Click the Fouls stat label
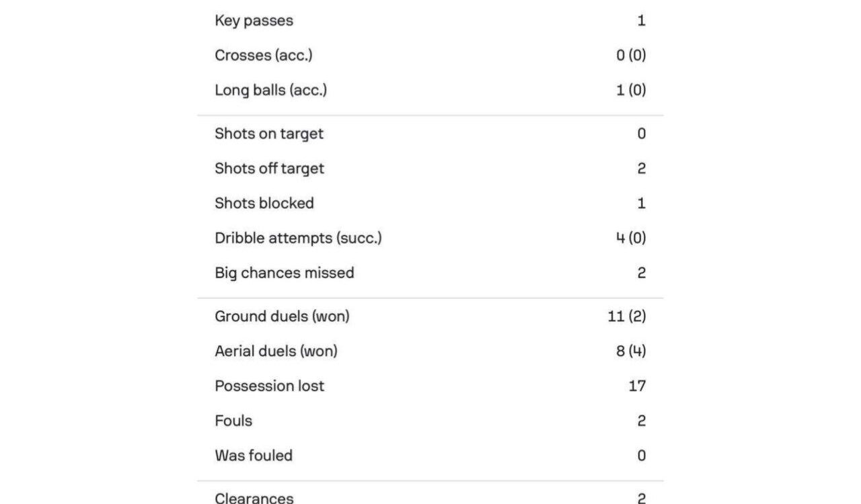Viewport: 861px width, 504px height. click(x=233, y=421)
